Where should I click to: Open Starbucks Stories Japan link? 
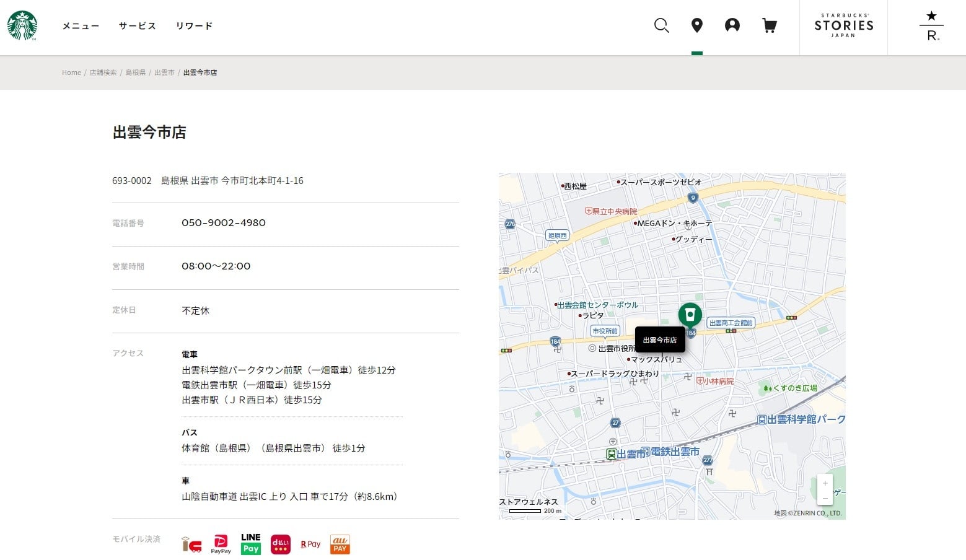click(844, 26)
